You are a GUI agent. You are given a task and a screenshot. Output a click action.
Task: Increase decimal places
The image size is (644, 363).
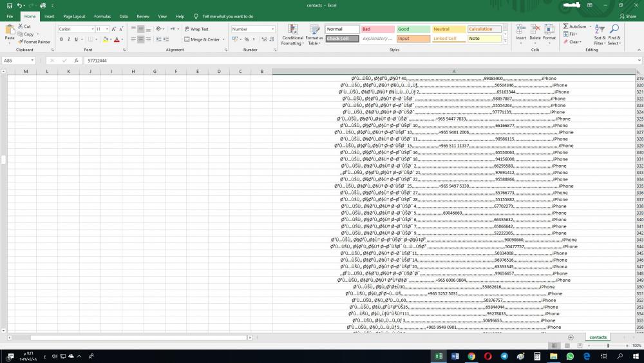click(263, 39)
